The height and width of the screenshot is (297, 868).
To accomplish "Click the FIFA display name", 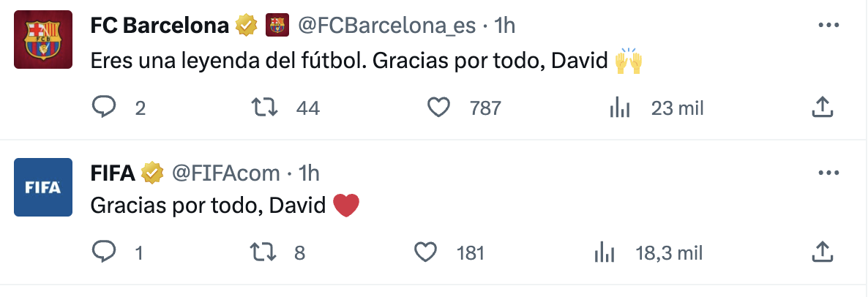I will (113, 173).
